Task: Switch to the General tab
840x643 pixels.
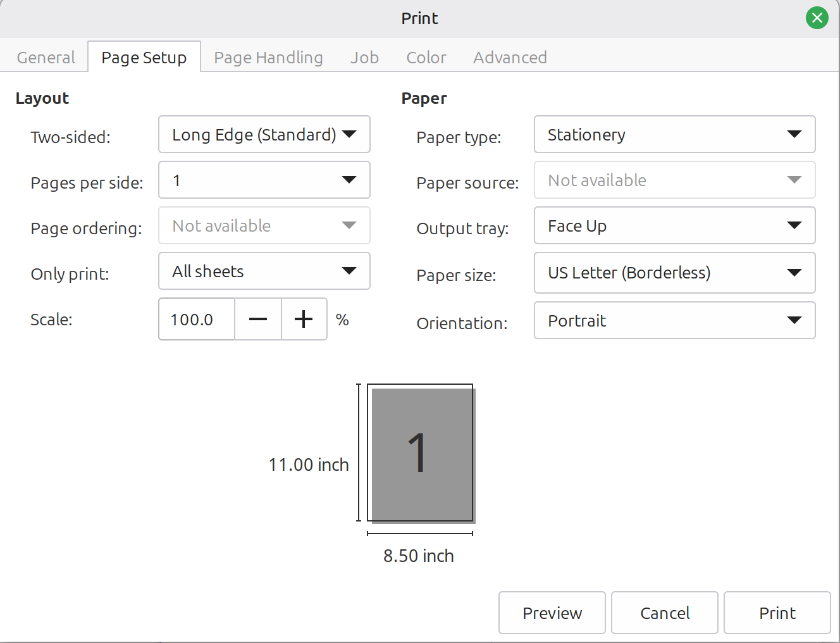Action: coord(46,58)
